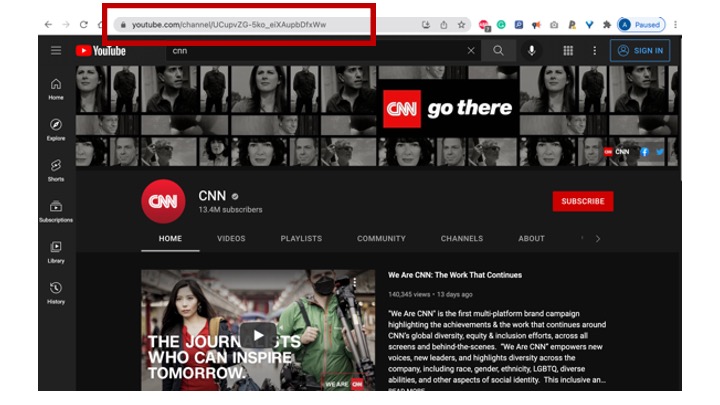
Task: Open the featured video's three-dot options
Action: [354, 282]
